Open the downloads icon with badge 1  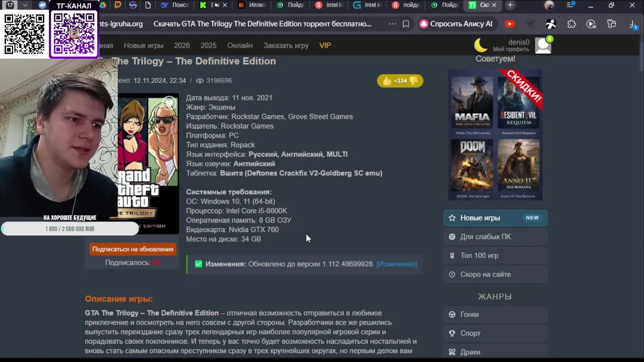click(x=633, y=24)
